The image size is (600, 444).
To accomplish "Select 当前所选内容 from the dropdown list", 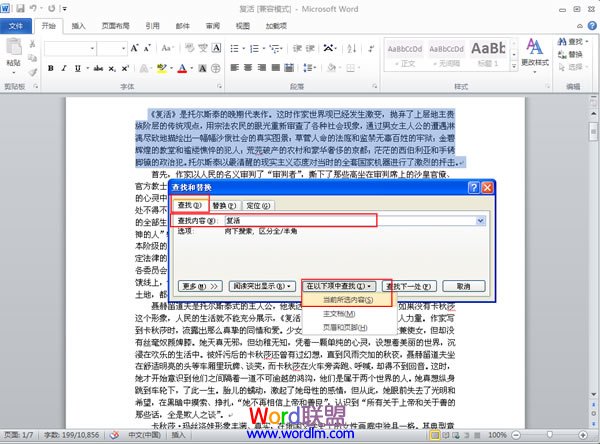I will pos(343,300).
